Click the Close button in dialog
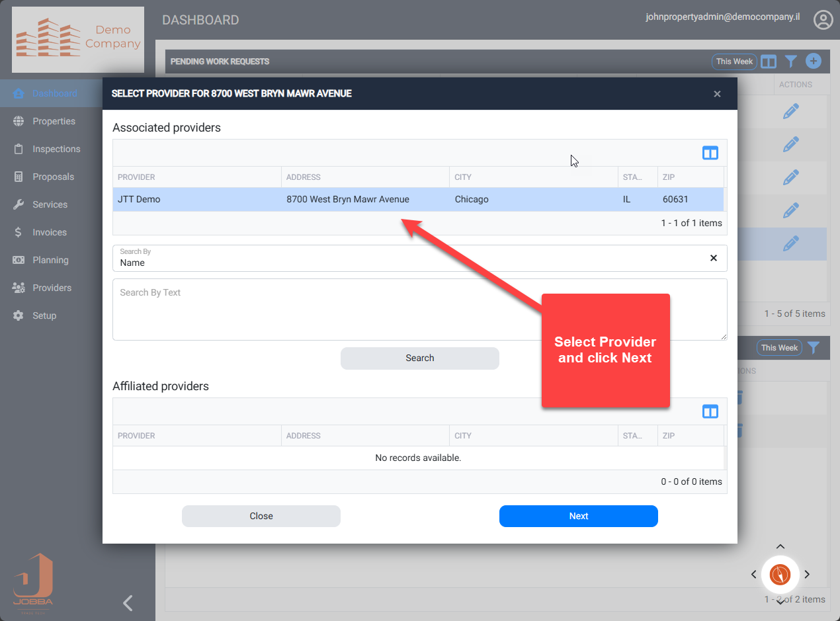Image resolution: width=840 pixels, height=621 pixels. click(x=261, y=516)
